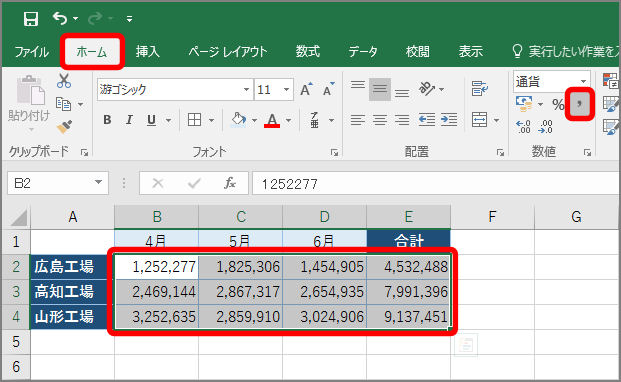Open the font name box 游ゴシック
The image size is (621, 382).
(x=174, y=90)
